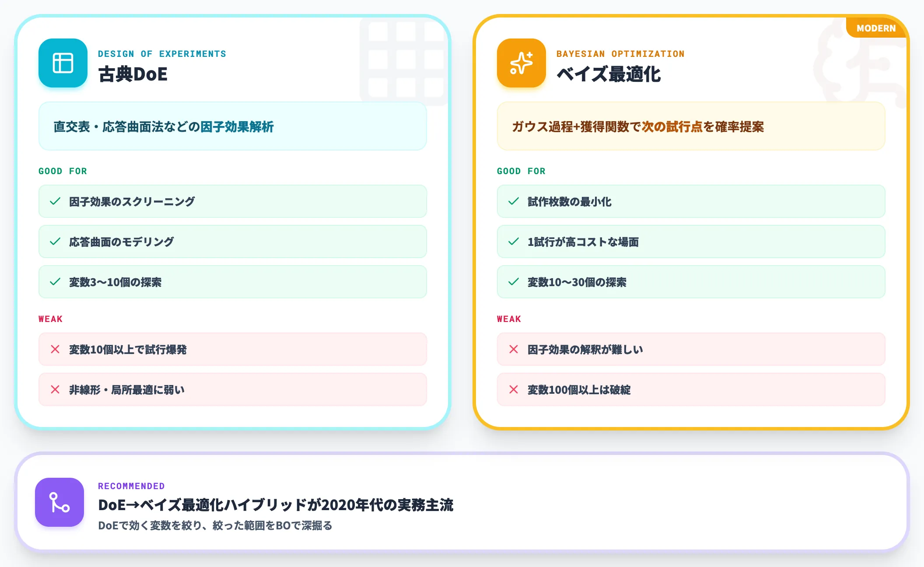Click the 変数100個以上は破綻 text
Screen dimensions: 924x567
point(579,390)
